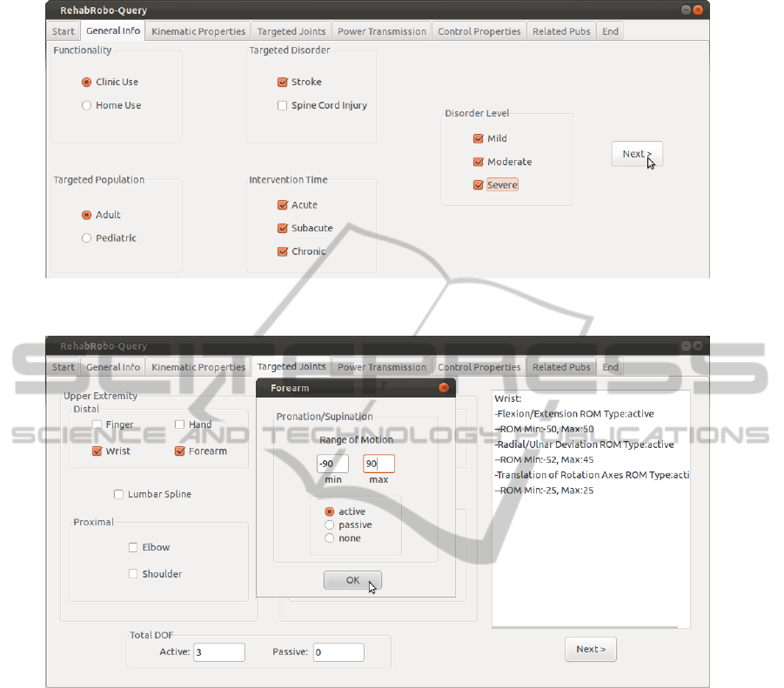Click Next button in General Info window
This screenshot has width=784, height=688.
[x=637, y=154]
